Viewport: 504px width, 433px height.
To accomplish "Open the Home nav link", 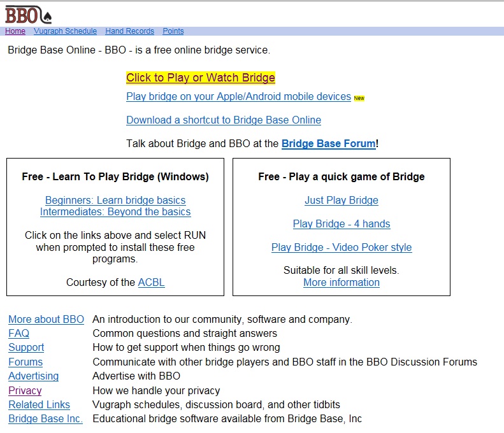I will coord(15,31).
